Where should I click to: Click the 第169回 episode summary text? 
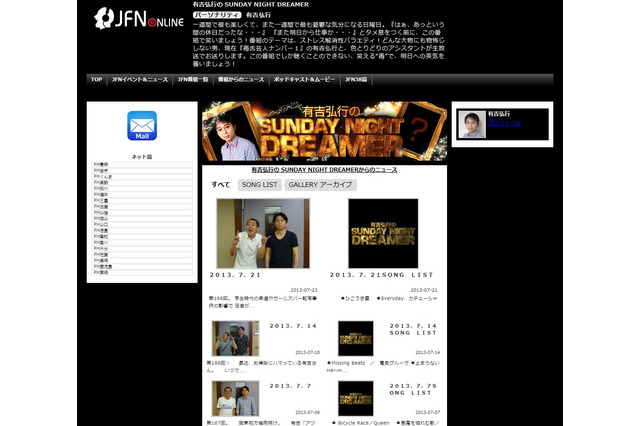[x=263, y=302]
